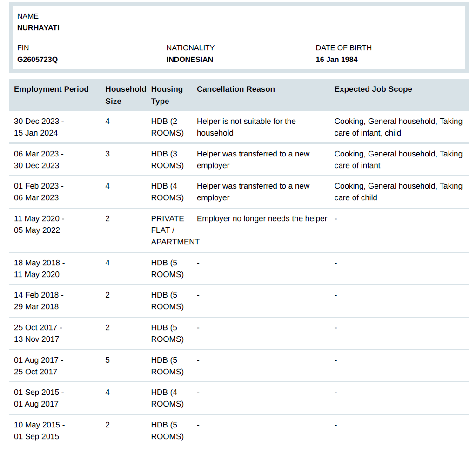Click the 10 May 2015 - 01 Sep 2015 period
The image size is (476, 454).
tap(39, 431)
